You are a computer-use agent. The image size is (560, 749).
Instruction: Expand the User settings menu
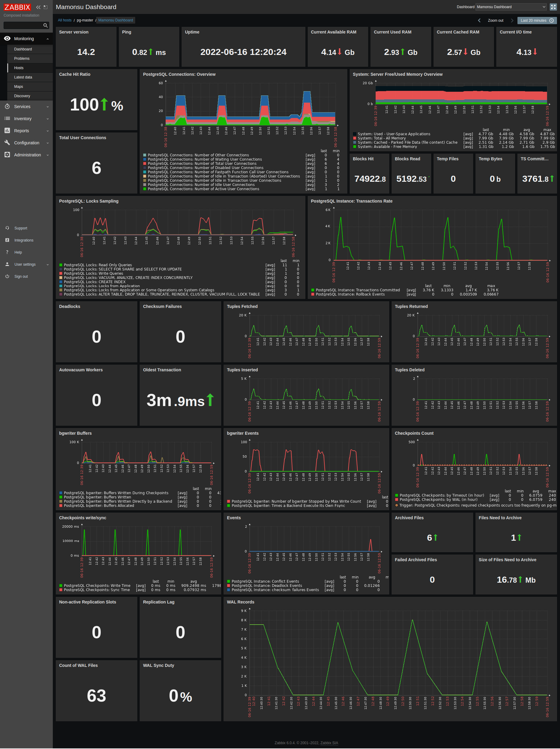(x=48, y=264)
